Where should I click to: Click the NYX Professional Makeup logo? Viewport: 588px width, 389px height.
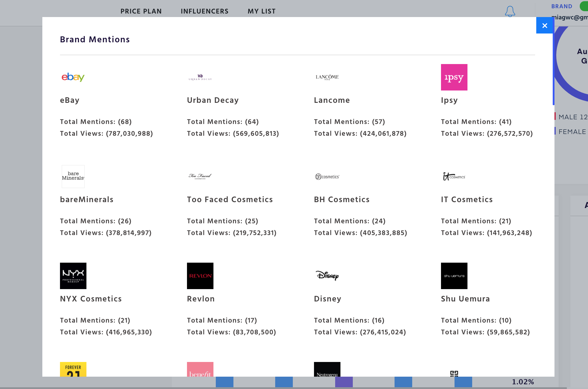click(73, 276)
